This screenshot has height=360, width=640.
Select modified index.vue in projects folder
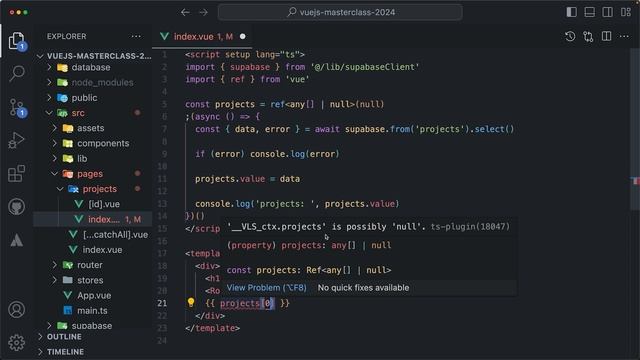[x=93, y=219]
